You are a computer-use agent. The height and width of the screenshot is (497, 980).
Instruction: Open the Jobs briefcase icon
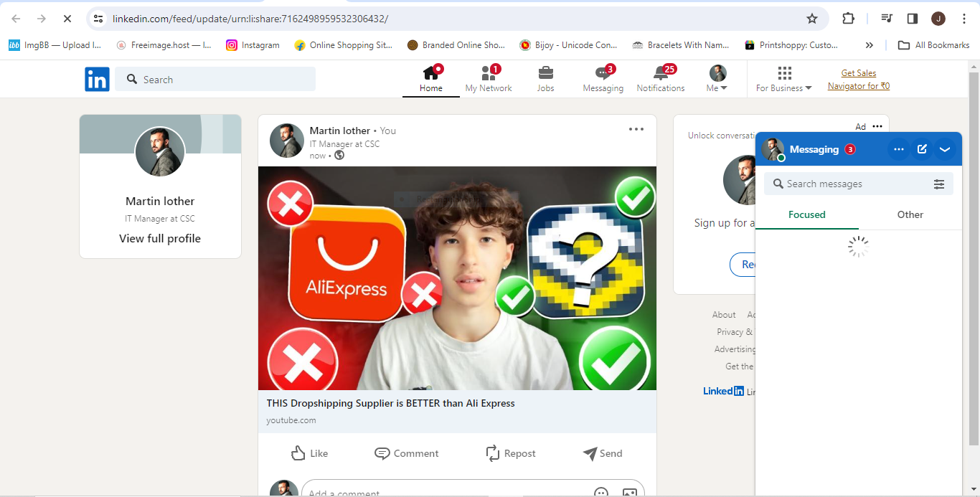click(545, 72)
